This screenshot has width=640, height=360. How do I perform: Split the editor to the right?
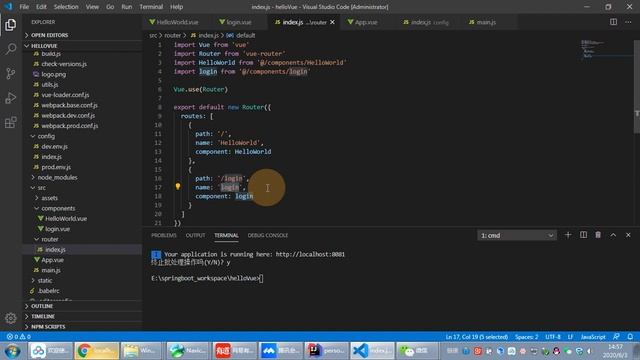coord(613,22)
